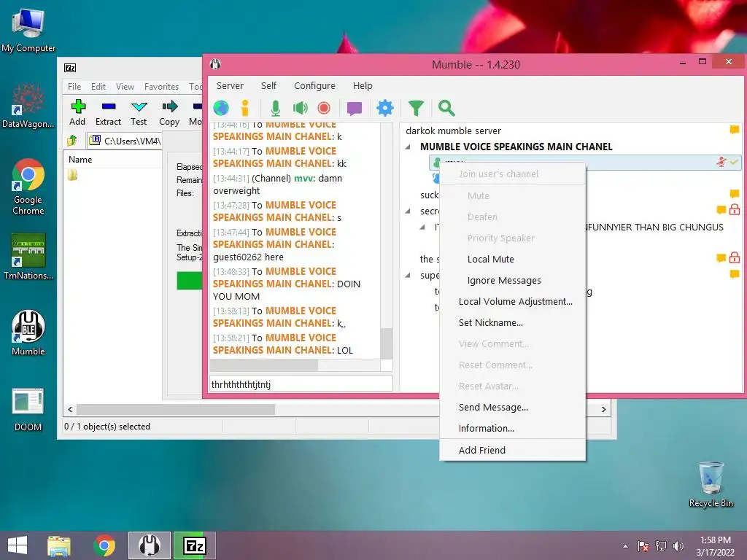The width and height of the screenshot is (747, 560).
Task: Open the blue gear settings icon
Action: click(x=385, y=108)
